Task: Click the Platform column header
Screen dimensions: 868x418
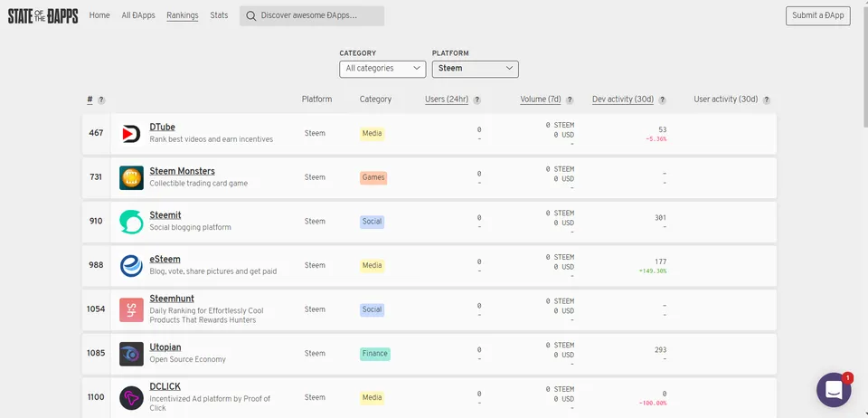Action: pyautogui.click(x=316, y=100)
